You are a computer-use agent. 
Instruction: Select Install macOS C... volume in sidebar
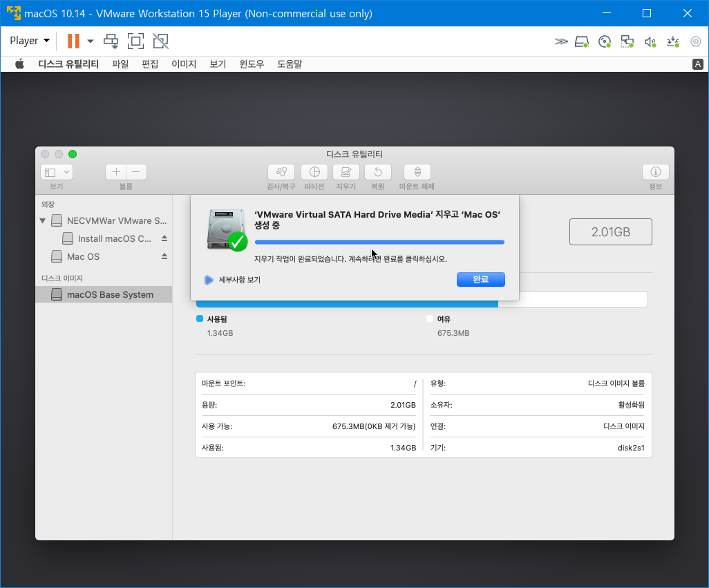point(104,238)
